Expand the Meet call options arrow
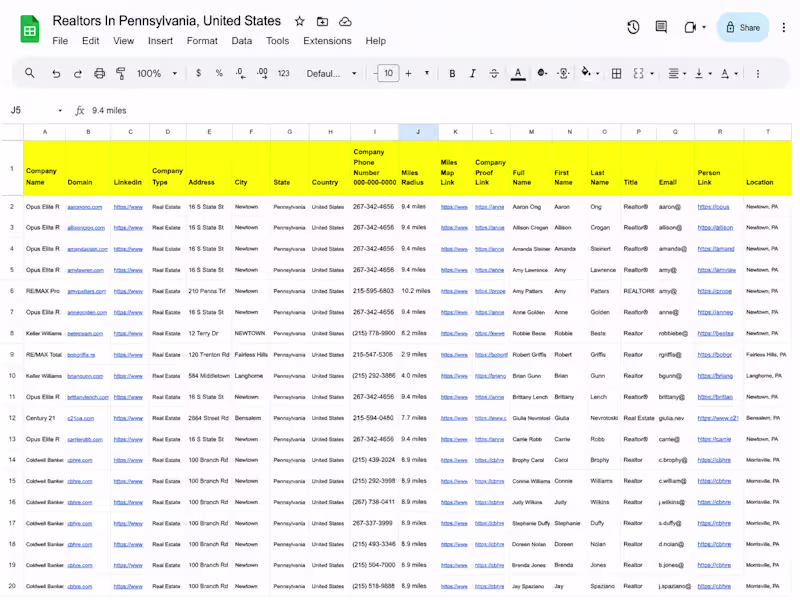The width and height of the screenshot is (800, 600). [x=704, y=28]
